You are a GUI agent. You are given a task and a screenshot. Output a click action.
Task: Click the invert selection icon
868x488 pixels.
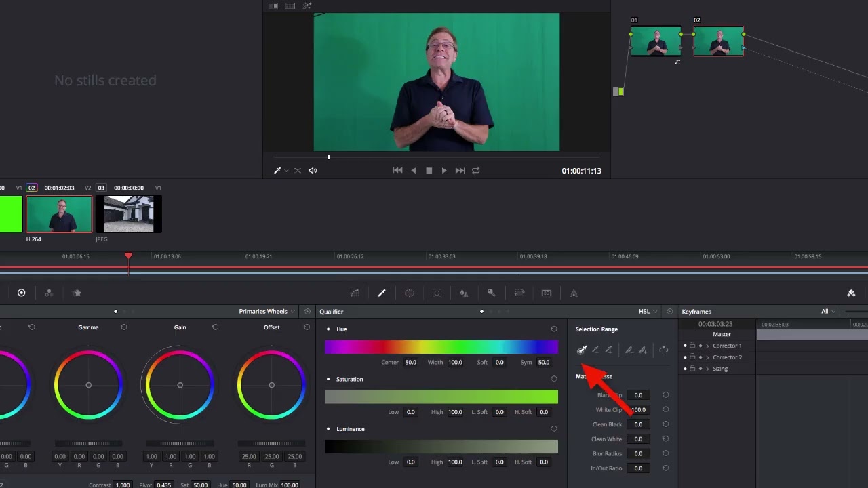(664, 350)
